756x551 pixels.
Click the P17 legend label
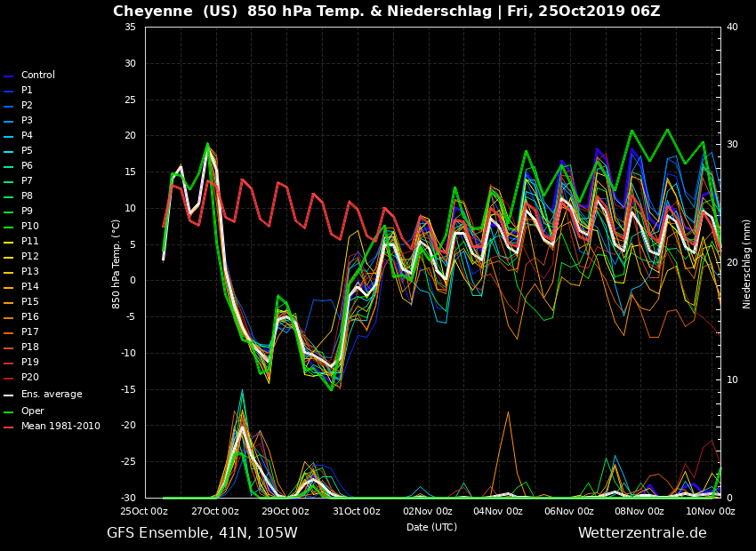[x=30, y=331]
